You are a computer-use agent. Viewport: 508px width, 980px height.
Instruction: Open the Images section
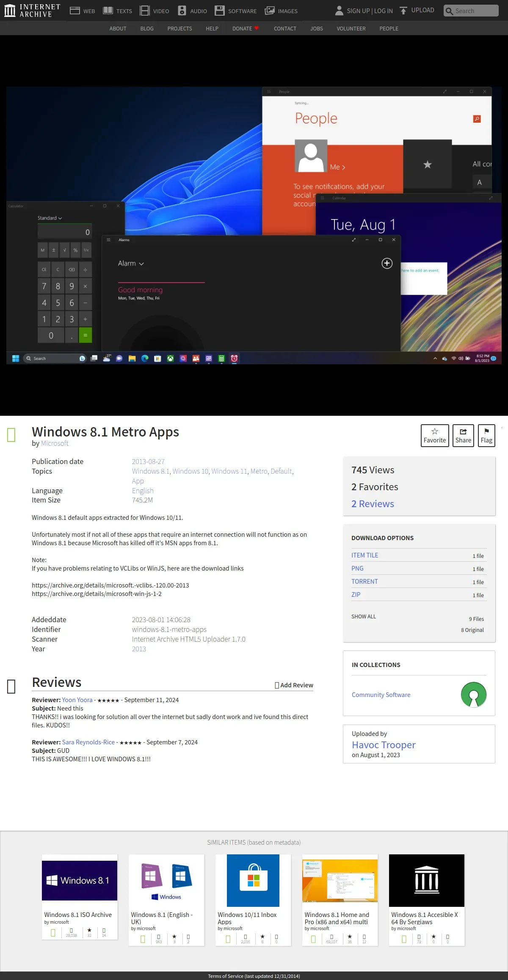[281, 11]
